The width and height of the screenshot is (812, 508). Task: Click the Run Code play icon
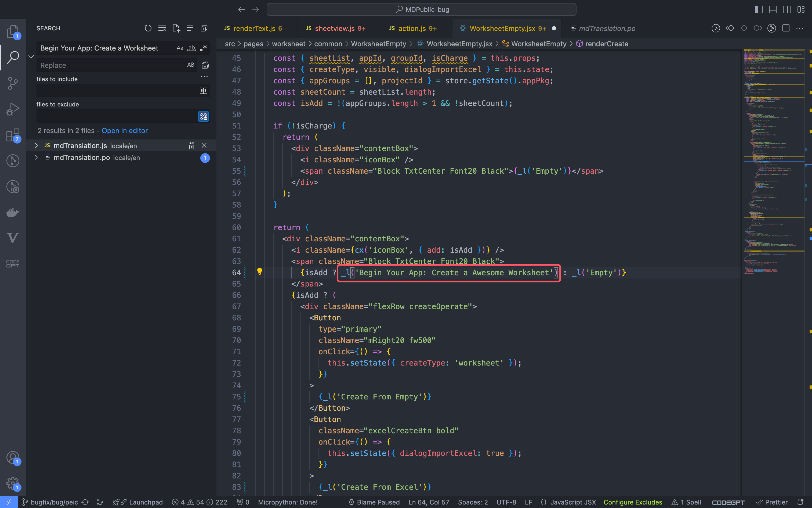click(716, 28)
